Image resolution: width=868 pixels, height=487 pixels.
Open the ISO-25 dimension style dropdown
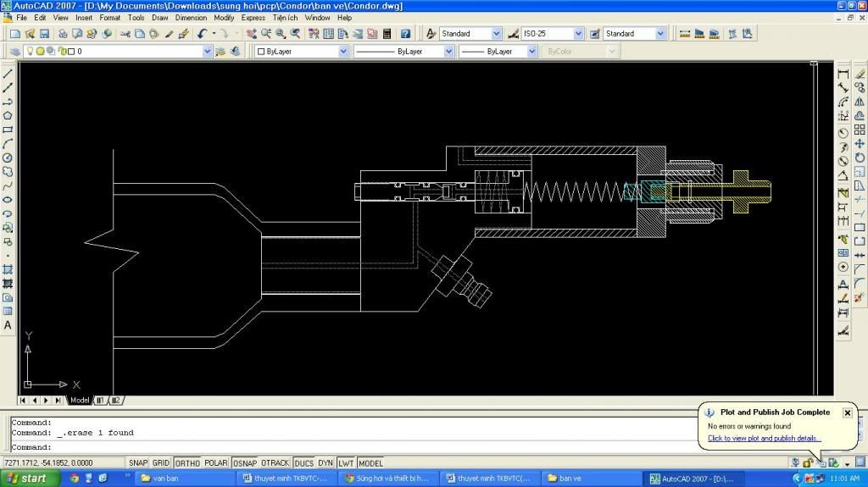tap(578, 34)
